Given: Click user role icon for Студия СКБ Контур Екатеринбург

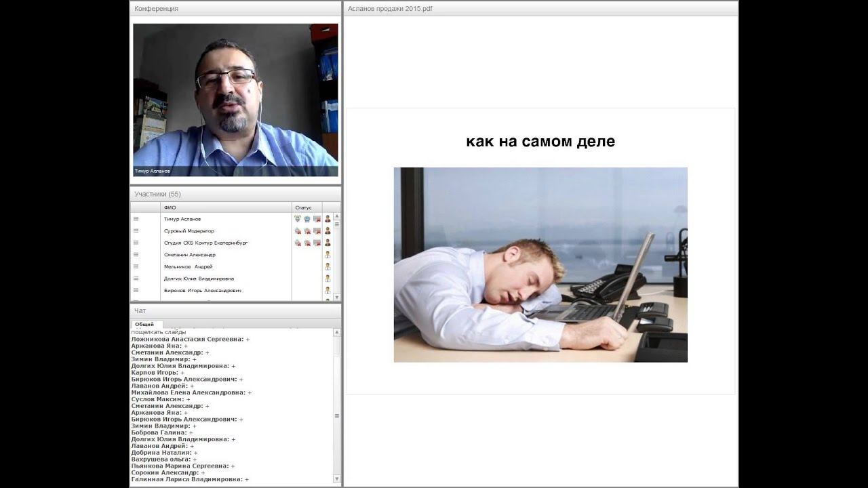Looking at the screenshot, I should [x=328, y=243].
